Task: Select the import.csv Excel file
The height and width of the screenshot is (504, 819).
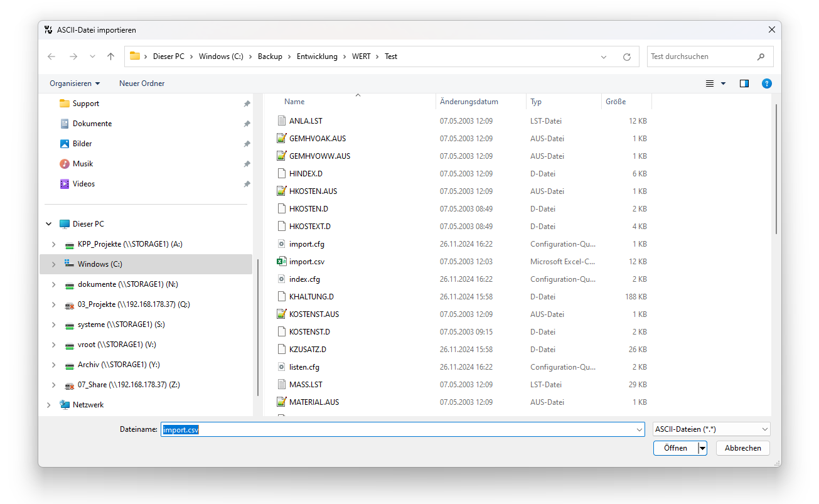Action: pyautogui.click(x=306, y=262)
